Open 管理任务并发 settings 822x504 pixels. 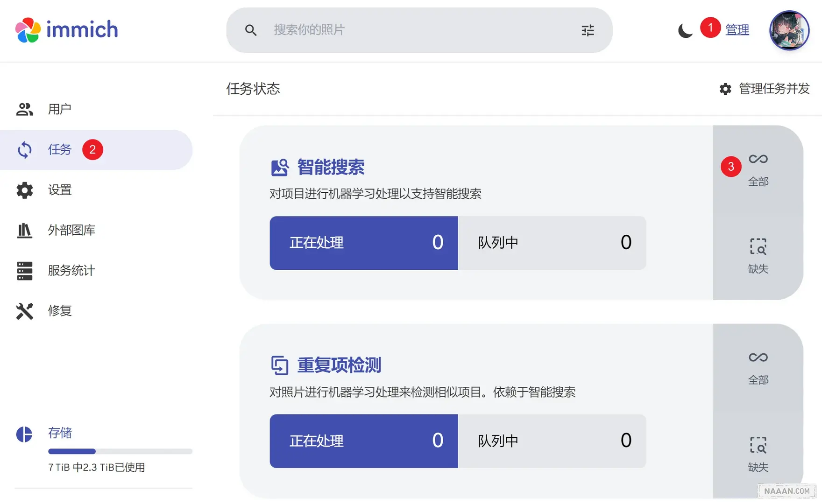764,89
